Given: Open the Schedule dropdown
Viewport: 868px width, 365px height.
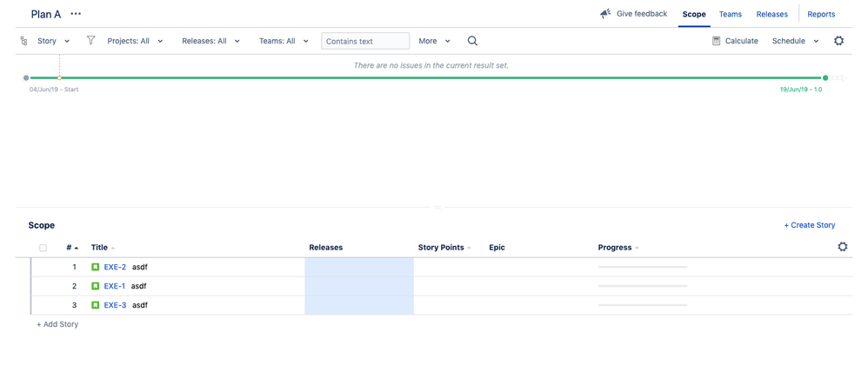Looking at the screenshot, I should click(x=796, y=41).
